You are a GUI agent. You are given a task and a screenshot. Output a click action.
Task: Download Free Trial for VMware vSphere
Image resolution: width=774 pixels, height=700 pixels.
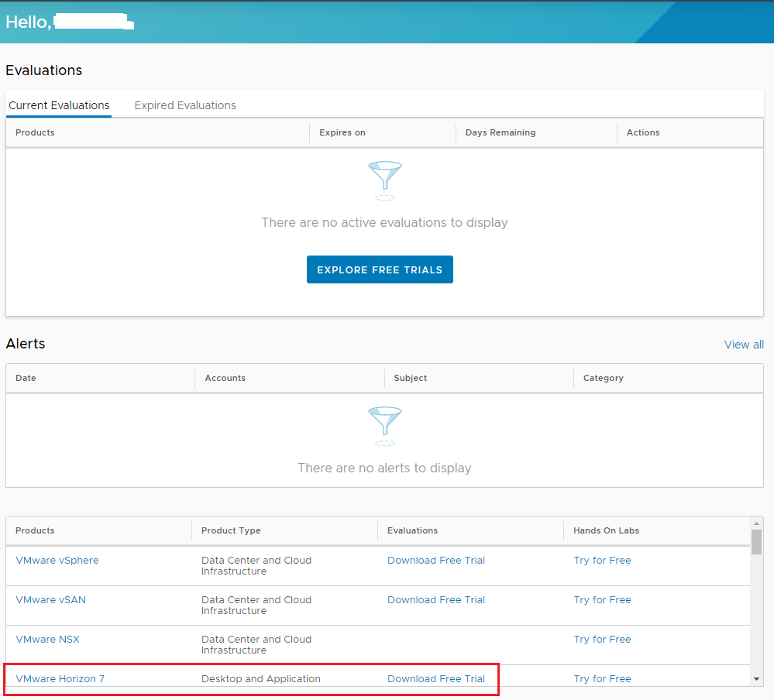[x=436, y=561]
